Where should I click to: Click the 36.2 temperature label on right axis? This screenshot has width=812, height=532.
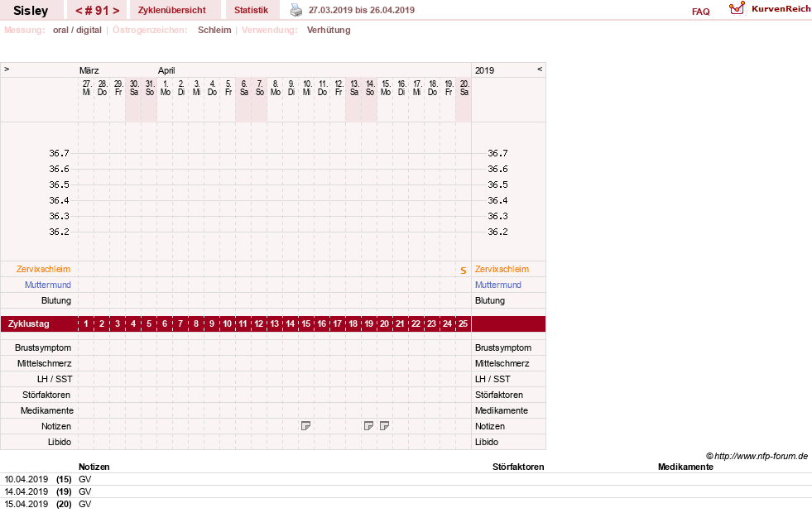(497, 232)
